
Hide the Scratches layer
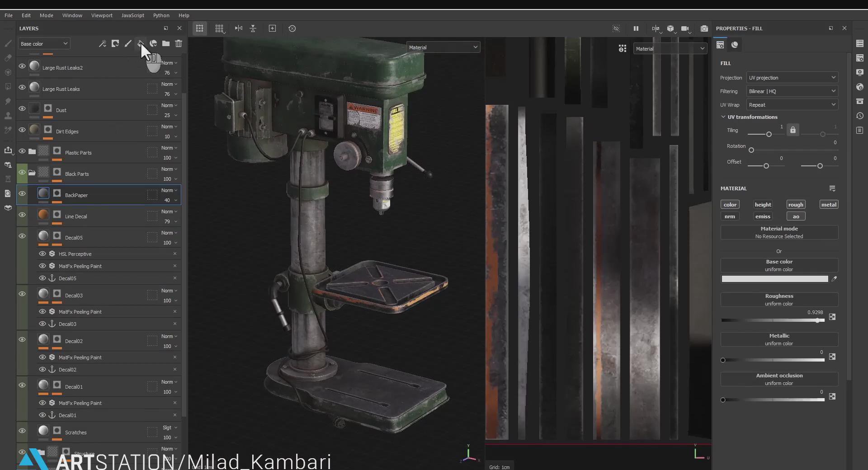(x=22, y=431)
